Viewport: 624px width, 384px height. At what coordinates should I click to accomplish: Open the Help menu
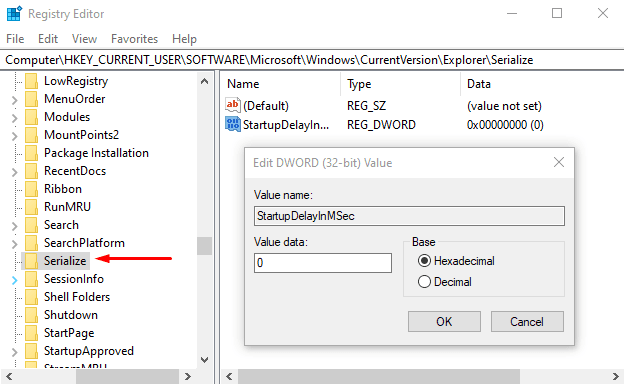pos(184,39)
